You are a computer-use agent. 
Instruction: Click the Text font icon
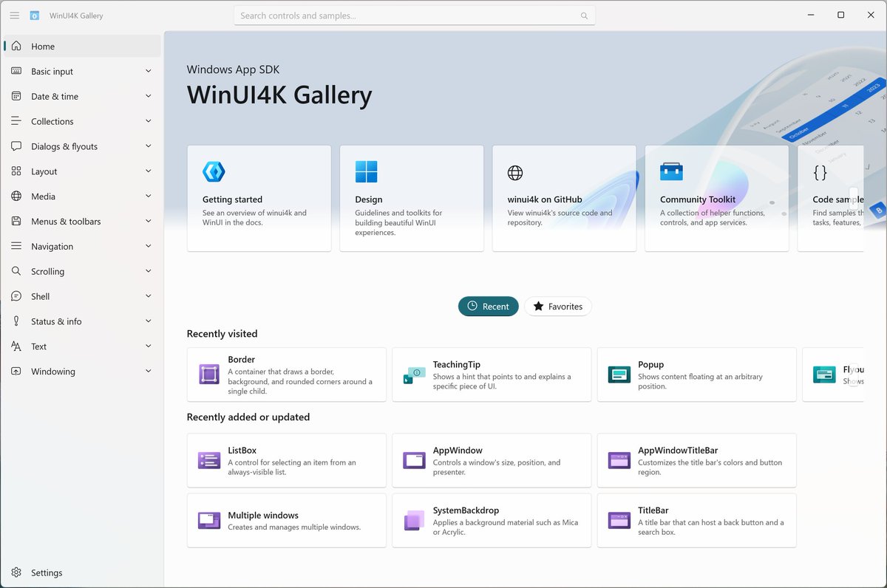(x=16, y=346)
